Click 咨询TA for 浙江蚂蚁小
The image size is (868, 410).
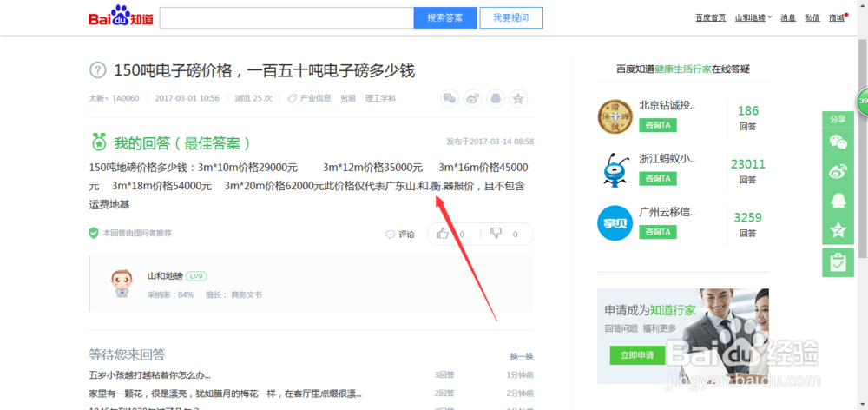point(658,178)
